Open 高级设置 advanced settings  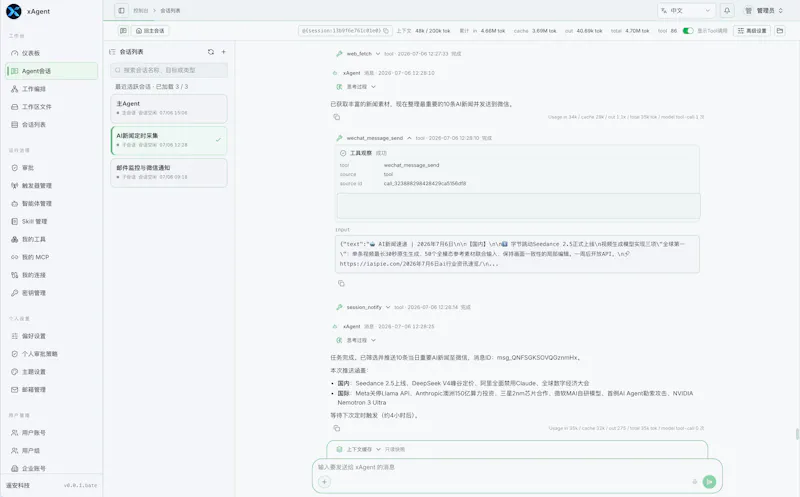click(752, 31)
